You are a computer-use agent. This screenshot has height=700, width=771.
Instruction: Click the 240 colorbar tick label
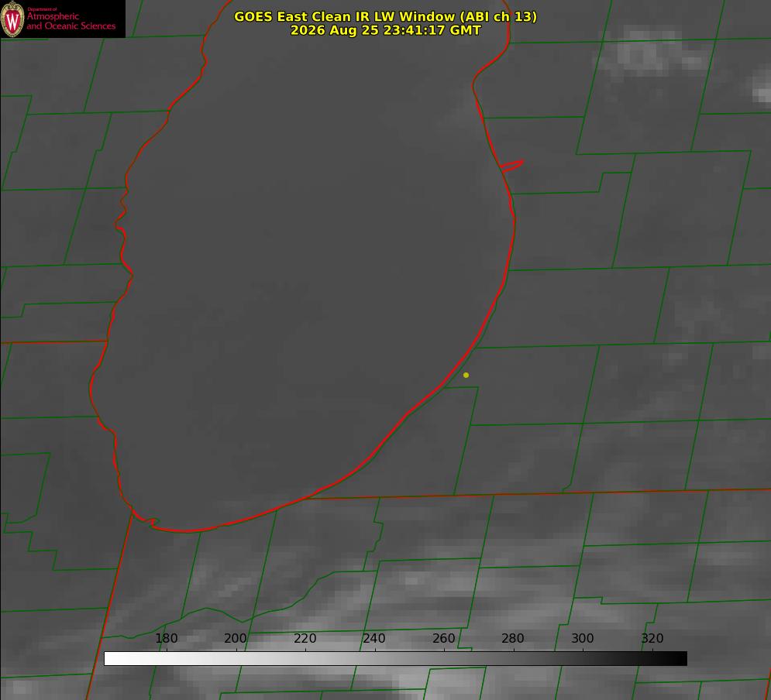click(x=374, y=638)
